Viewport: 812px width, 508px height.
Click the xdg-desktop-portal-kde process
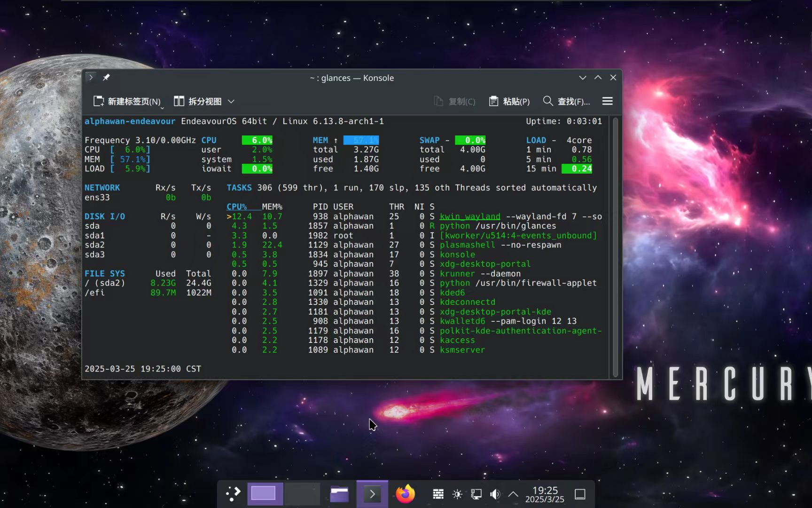495,312
